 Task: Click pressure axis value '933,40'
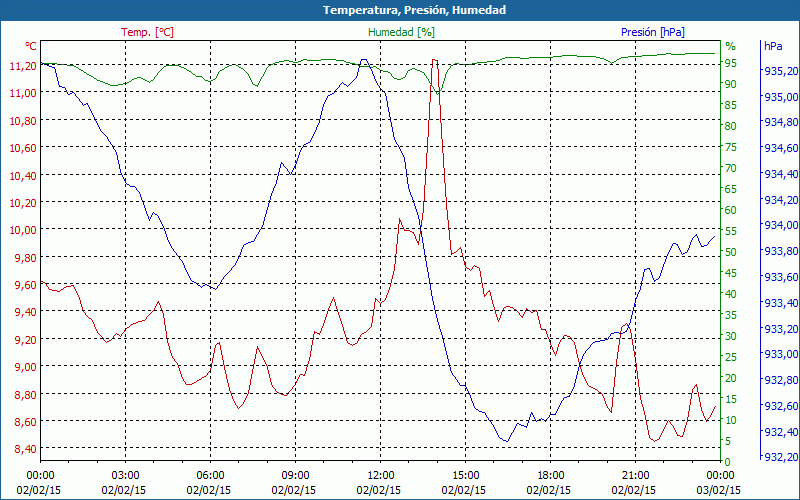pos(781,303)
